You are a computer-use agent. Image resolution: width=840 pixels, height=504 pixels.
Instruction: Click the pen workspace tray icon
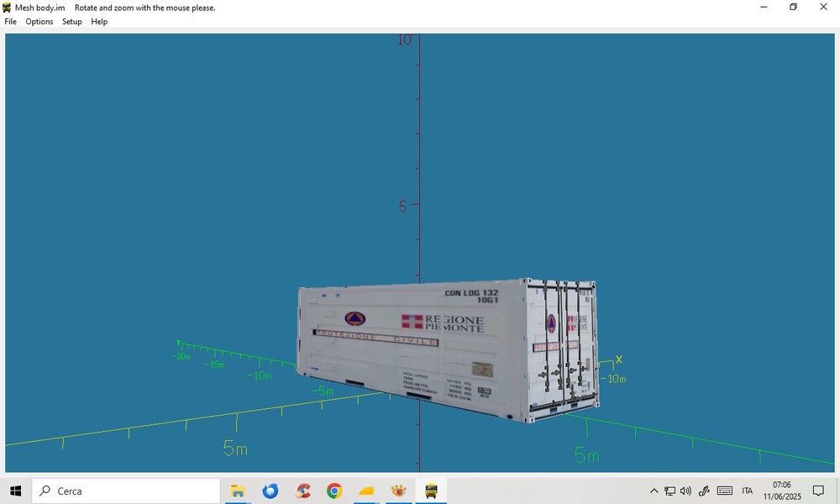point(704,491)
